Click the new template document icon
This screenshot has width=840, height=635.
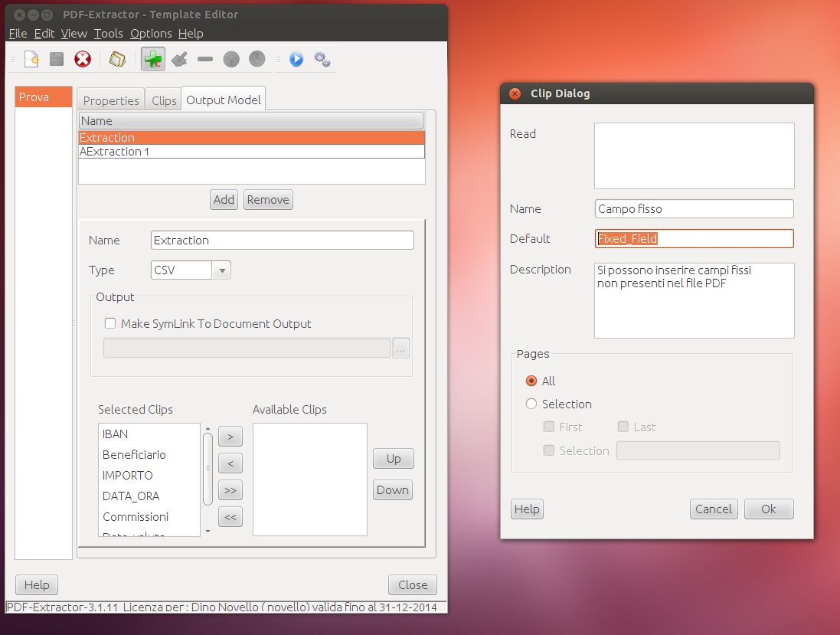pos(31,59)
